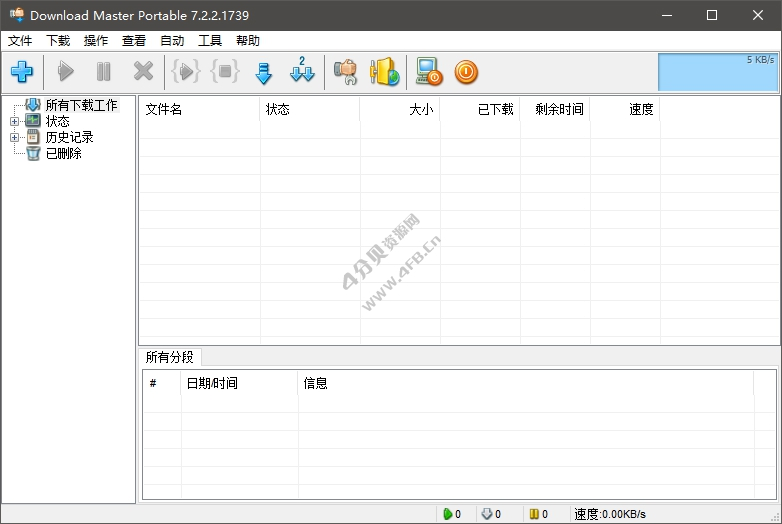Open the settings icon with wrench
The image size is (782, 524).
point(345,72)
